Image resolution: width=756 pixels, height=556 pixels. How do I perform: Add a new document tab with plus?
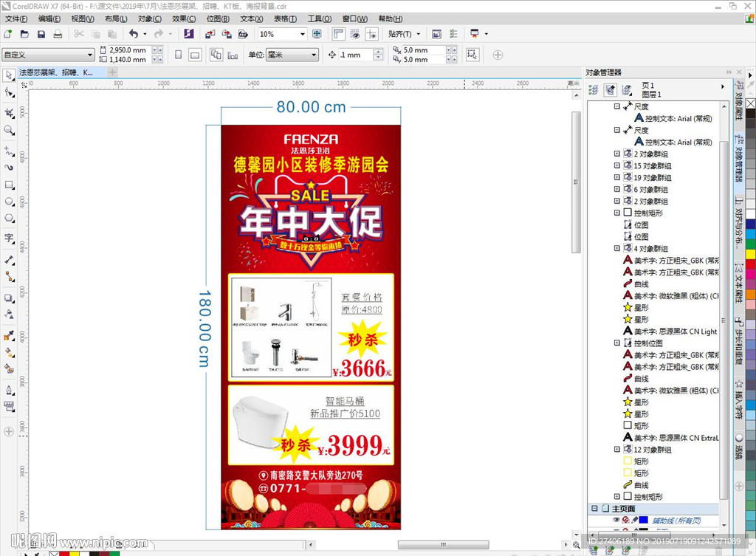[x=112, y=72]
